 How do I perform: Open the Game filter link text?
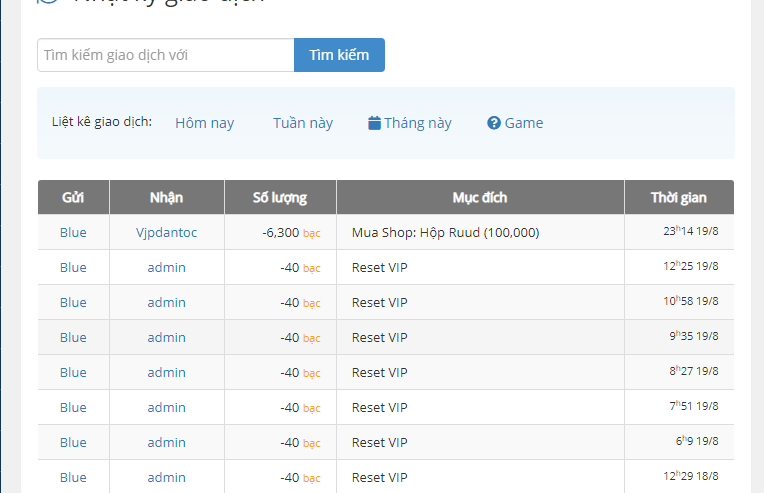pyautogui.click(x=524, y=123)
